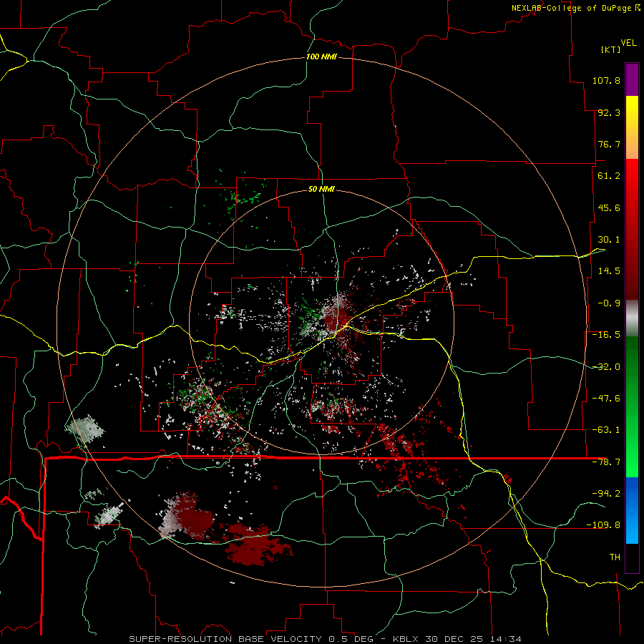Image resolution: width=644 pixels, height=644 pixels.
Task: Click the VEL legend title
Action: pyautogui.click(x=628, y=43)
